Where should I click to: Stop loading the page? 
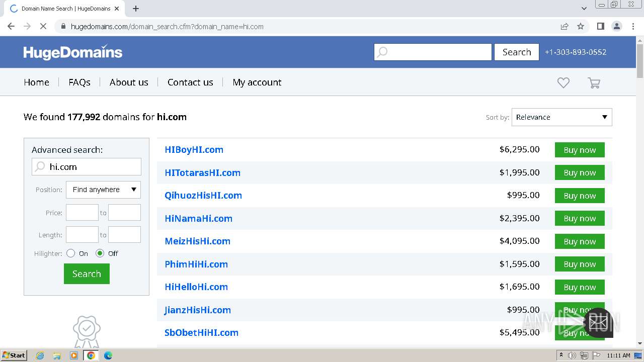pos(43,26)
